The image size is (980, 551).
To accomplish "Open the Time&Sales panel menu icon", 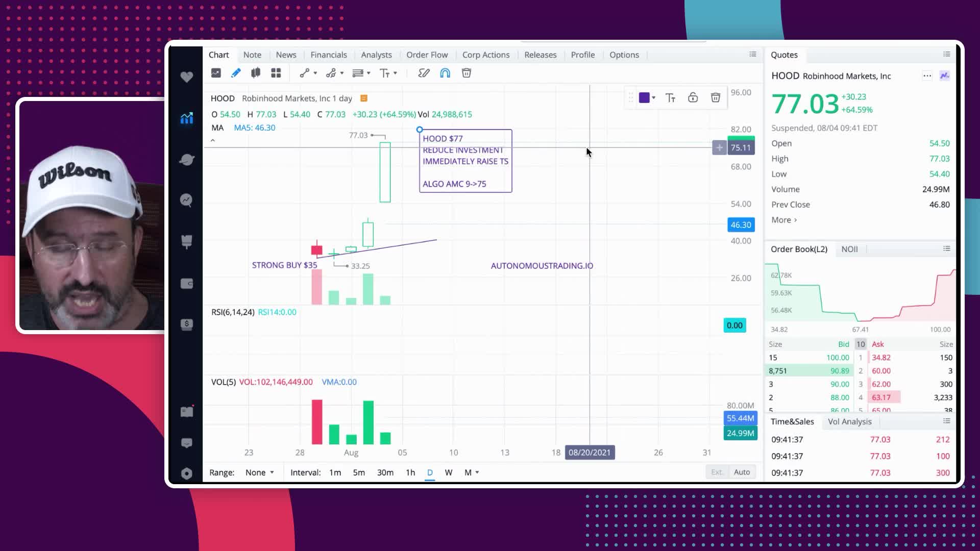I will pos(946,421).
